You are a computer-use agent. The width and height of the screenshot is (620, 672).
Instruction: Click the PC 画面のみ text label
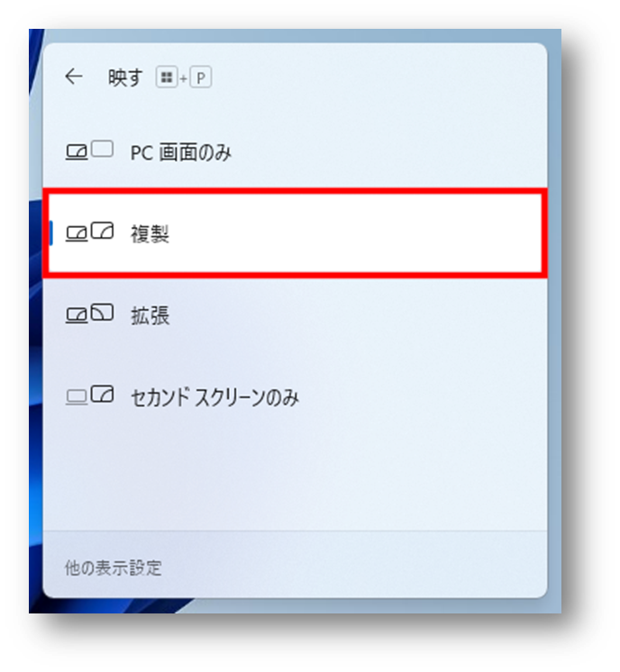(x=181, y=152)
